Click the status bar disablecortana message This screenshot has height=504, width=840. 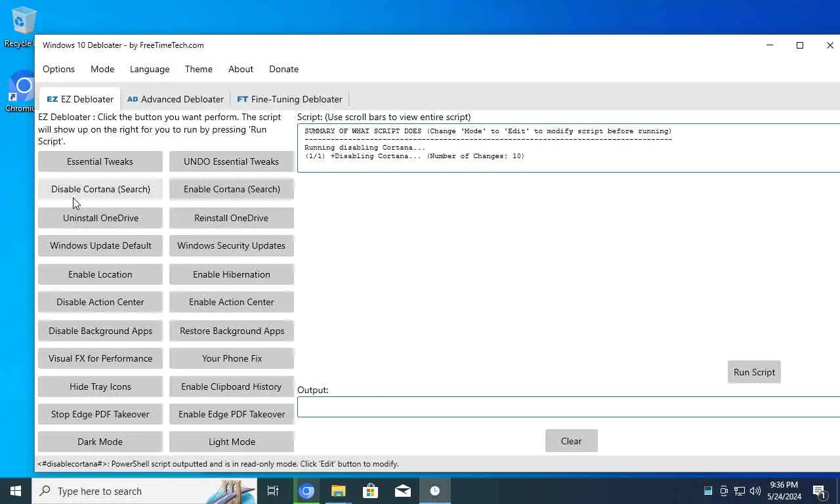pos(219,464)
